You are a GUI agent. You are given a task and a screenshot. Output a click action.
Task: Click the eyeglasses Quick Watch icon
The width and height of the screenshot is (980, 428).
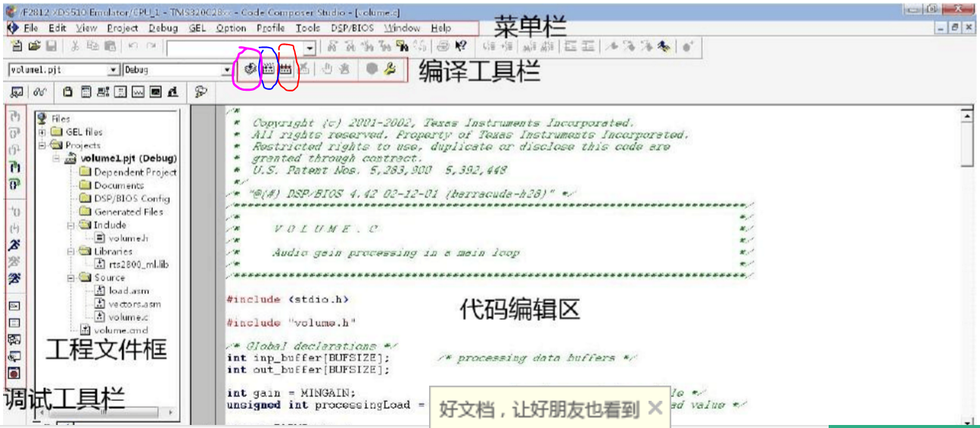(x=41, y=92)
